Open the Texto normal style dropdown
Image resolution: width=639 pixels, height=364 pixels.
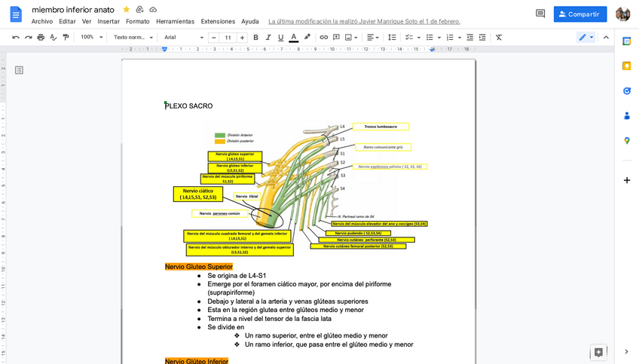pyautogui.click(x=133, y=37)
